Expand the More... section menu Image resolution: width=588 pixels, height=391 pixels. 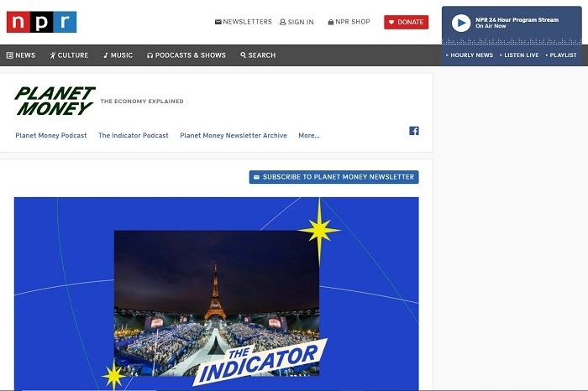(x=309, y=135)
